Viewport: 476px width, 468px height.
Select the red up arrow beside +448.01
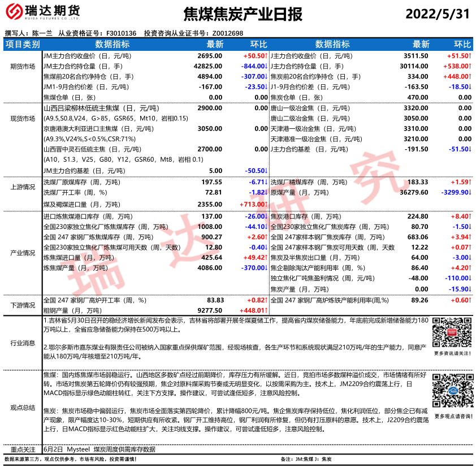click(x=266, y=310)
